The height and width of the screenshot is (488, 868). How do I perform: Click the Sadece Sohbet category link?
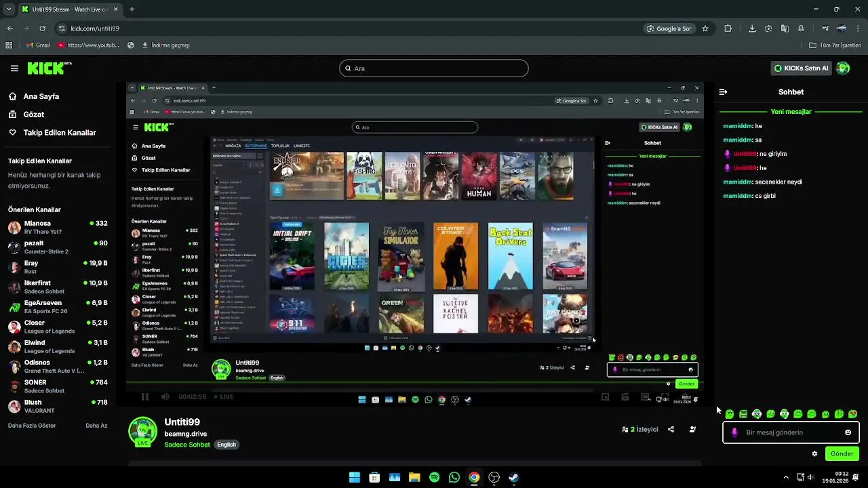[x=187, y=445]
